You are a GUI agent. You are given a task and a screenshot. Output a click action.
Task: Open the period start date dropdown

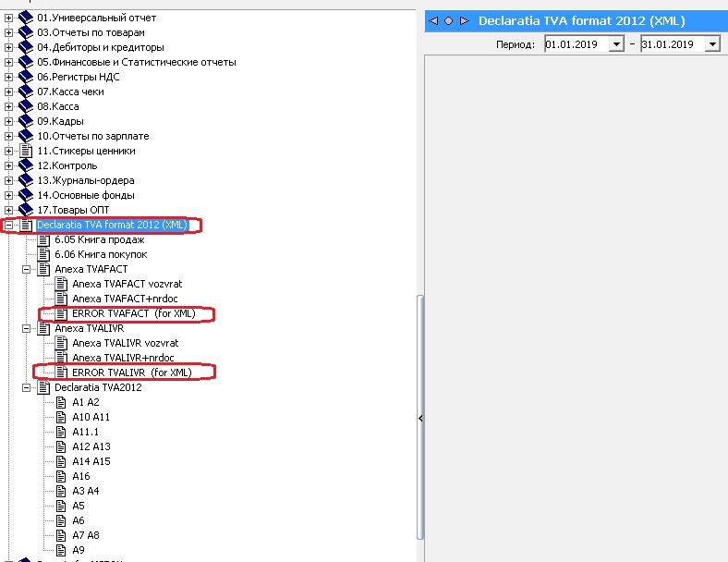[x=616, y=44]
